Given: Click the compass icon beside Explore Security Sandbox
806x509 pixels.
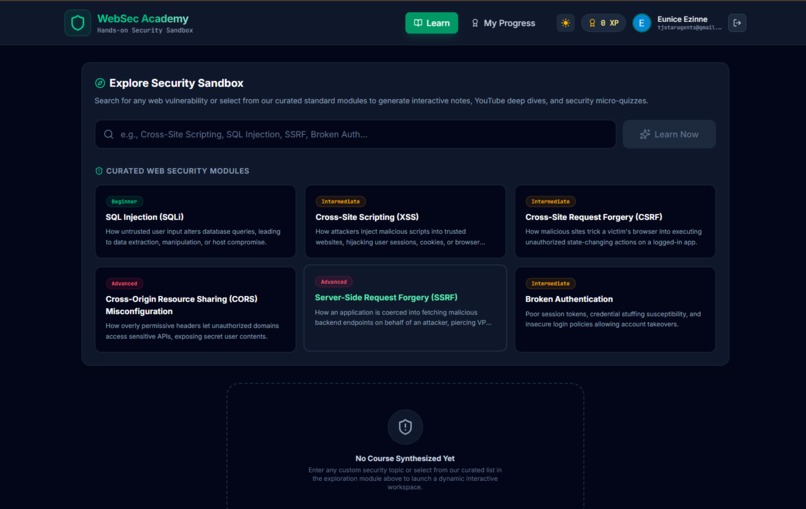Looking at the screenshot, I should pyautogui.click(x=100, y=83).
